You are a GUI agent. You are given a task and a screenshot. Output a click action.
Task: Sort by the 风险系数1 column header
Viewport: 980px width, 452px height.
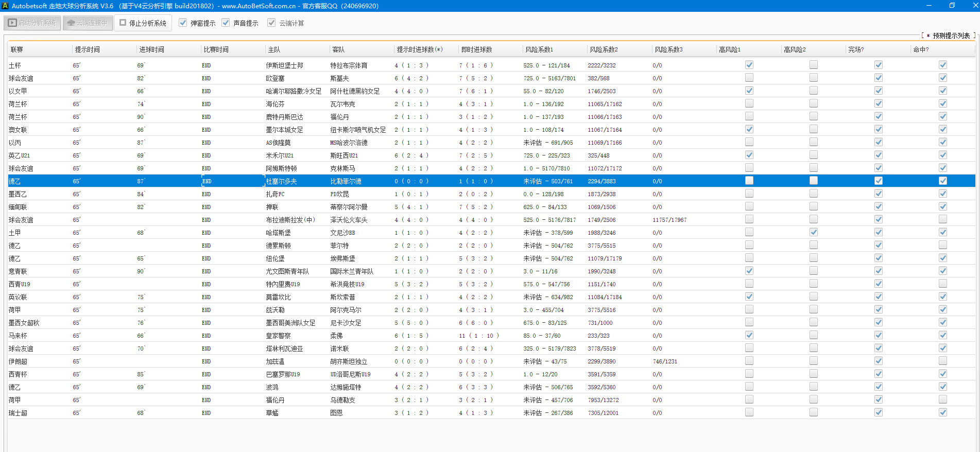click(539, 49)
